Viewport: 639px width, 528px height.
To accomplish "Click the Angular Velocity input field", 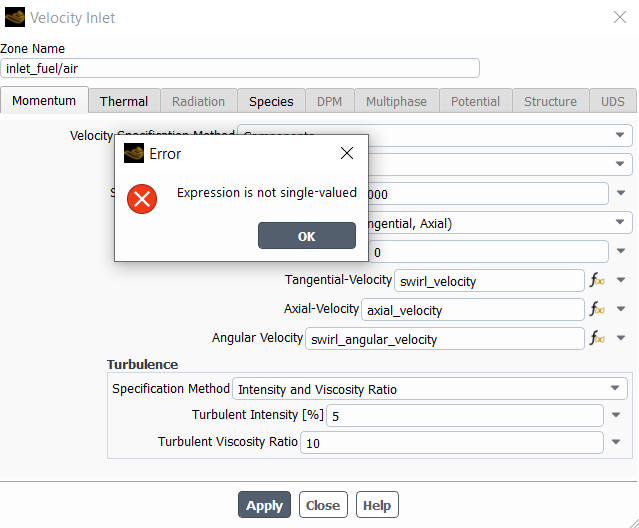I will pyautogui.click(x=443, y=339).
